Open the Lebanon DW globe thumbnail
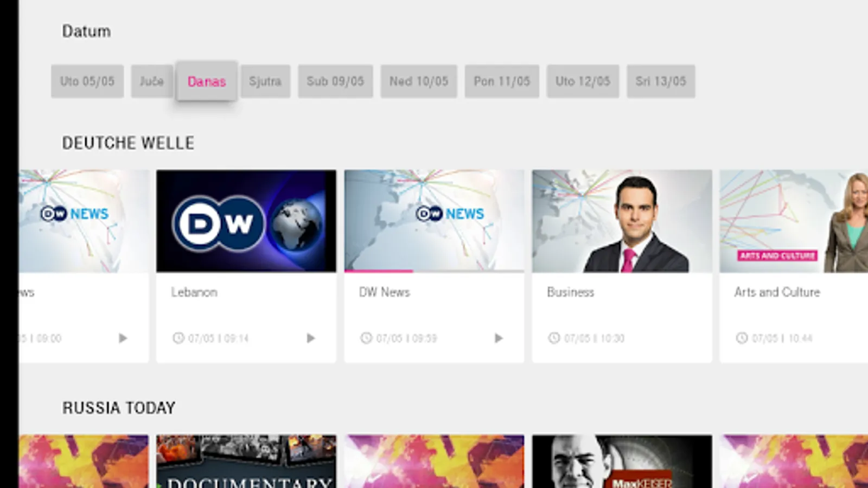 click(246, 221)
